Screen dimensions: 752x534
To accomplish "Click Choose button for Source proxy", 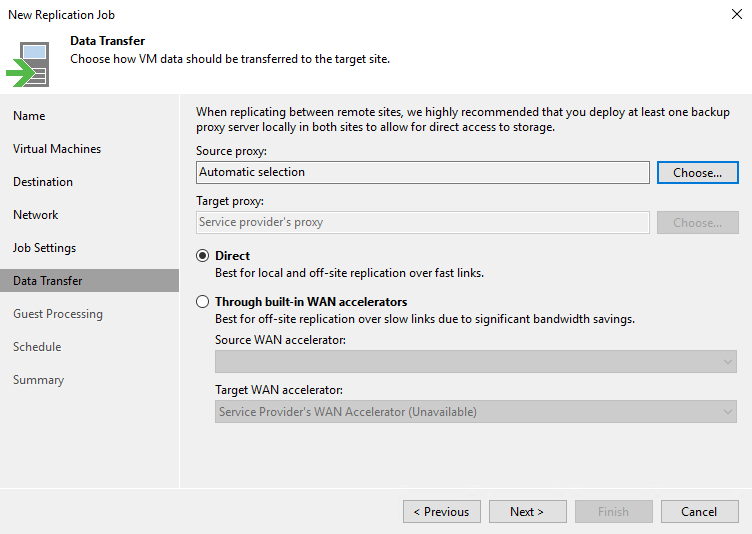I will pos(697,172).
